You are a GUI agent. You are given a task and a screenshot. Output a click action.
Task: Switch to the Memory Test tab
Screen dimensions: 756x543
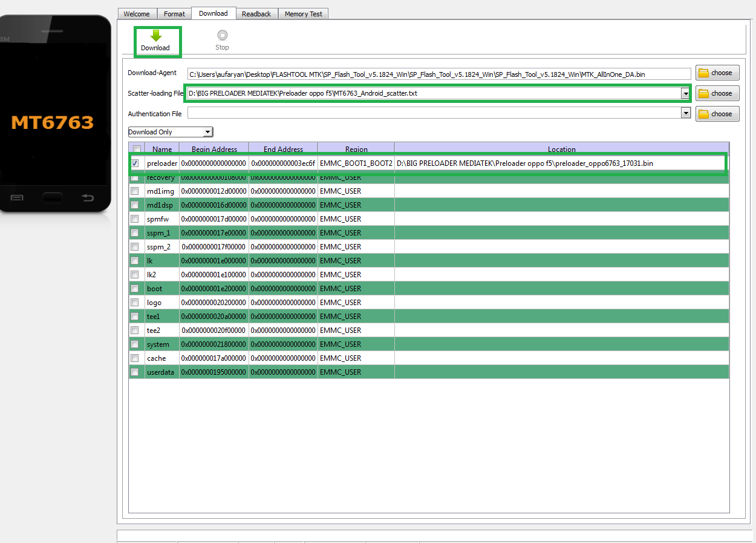[x=303, y=13]
